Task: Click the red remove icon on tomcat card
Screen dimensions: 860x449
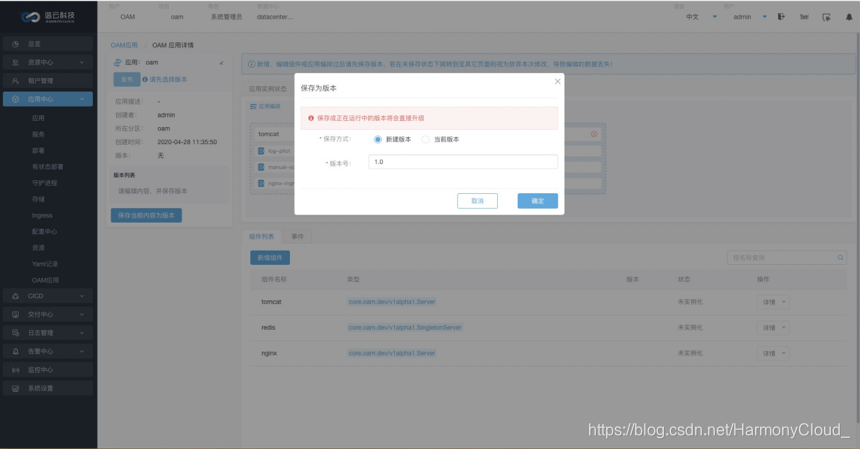Action: pos(594,134)
